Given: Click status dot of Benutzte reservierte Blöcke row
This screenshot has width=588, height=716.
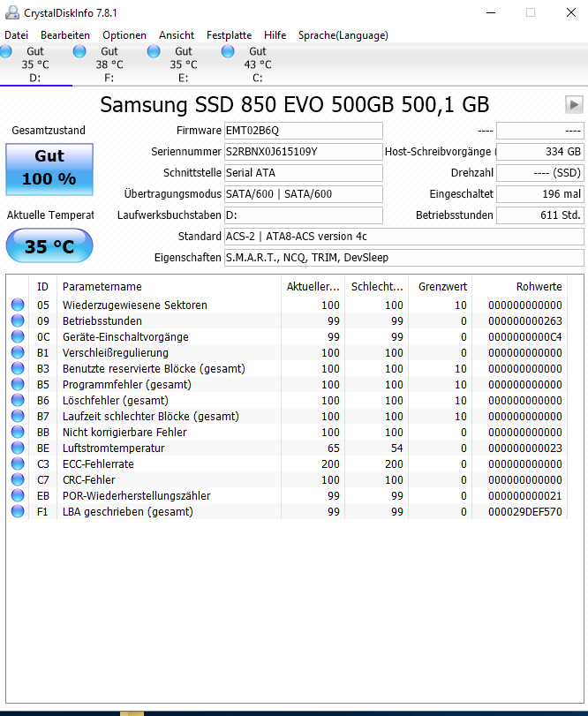Looking at the screenshot, I should coord(18,368).
